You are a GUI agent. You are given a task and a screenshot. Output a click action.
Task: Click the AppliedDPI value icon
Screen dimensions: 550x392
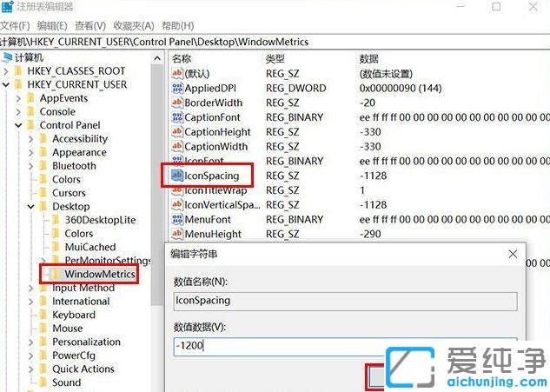(176, 89)
